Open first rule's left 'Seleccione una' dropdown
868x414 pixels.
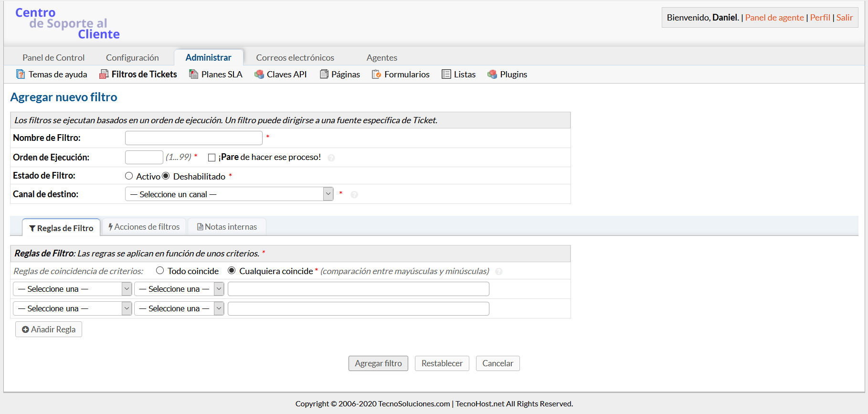click(72, 289)
